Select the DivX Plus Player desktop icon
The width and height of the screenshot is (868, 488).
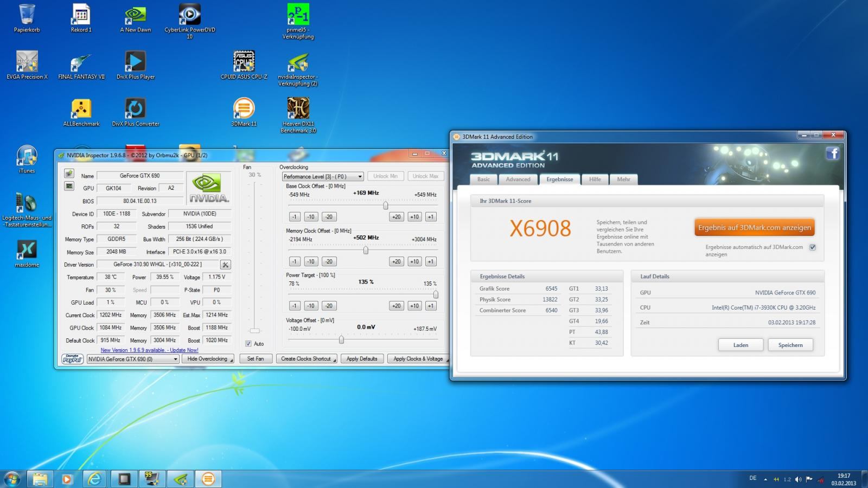point(136,65)
